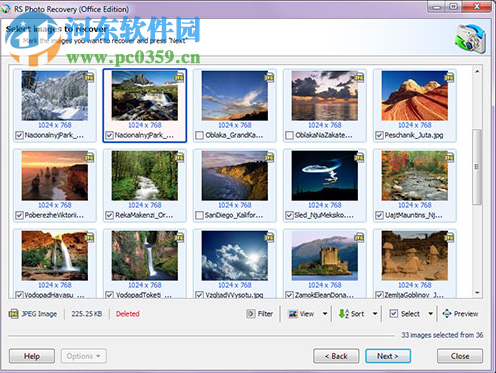Image resolution: width=496 pixels, height=373 pixels.
Task: Uncheck the UajtMauntins_Nj checkbox
Action: (x=379, y=215)
